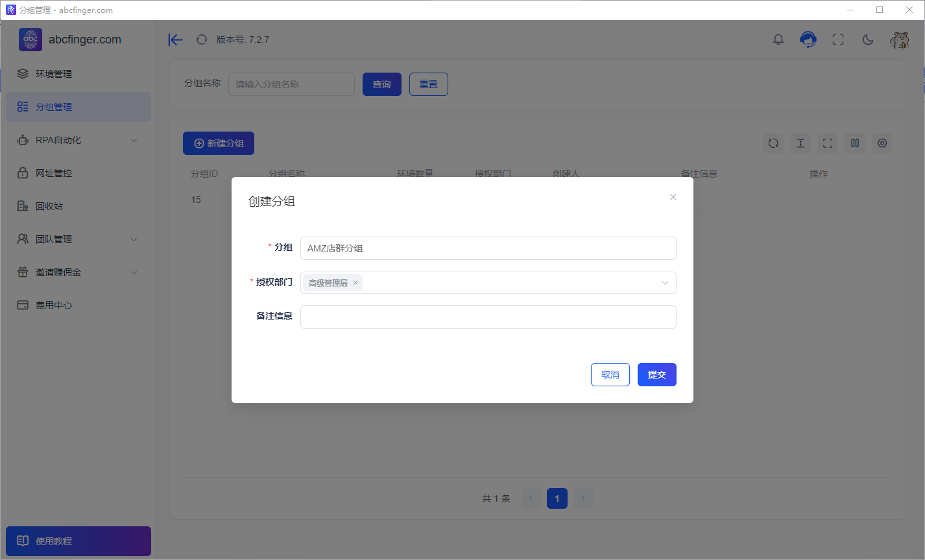The width and height of the screenshot is (925, 560).
Task: Click the 备注信息 input field
Action: point(488,317)
